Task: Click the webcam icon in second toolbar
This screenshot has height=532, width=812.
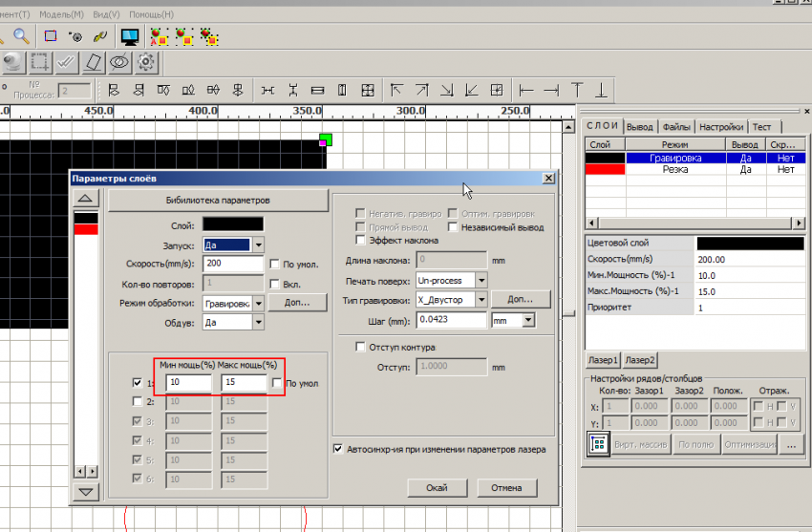Action: tap(12, 63)
